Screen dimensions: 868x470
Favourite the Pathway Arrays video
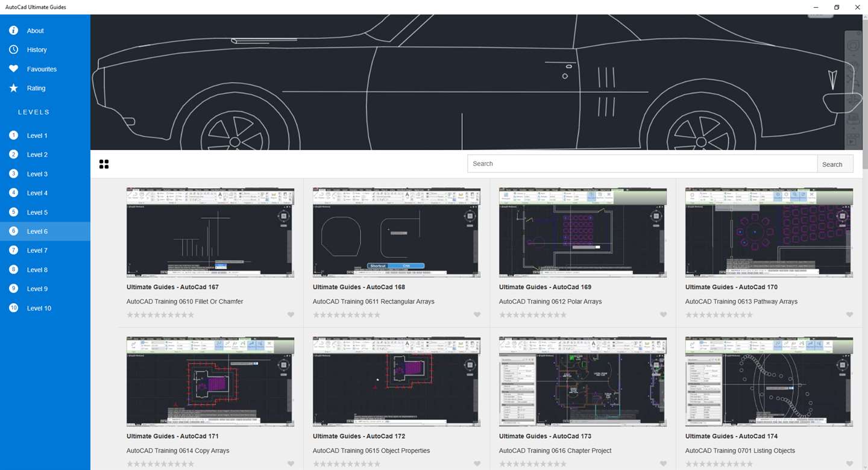(x=850, y=315)
